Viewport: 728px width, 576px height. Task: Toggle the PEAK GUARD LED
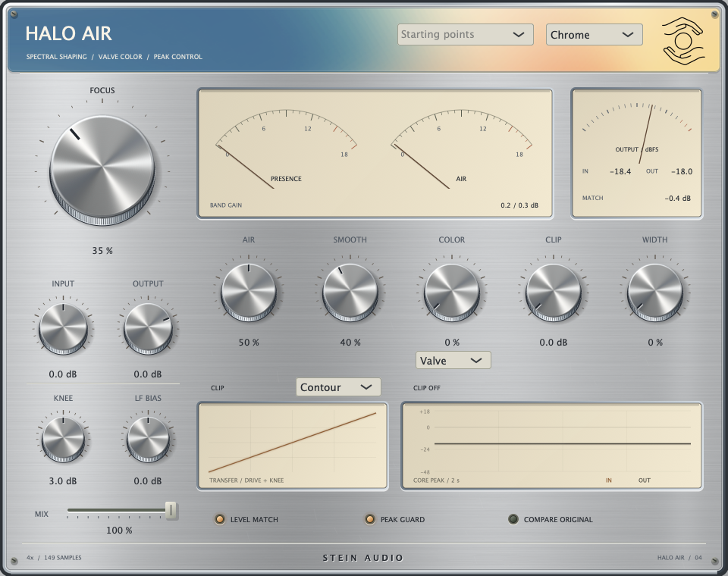pyautogui.click(x=370, y=519)
